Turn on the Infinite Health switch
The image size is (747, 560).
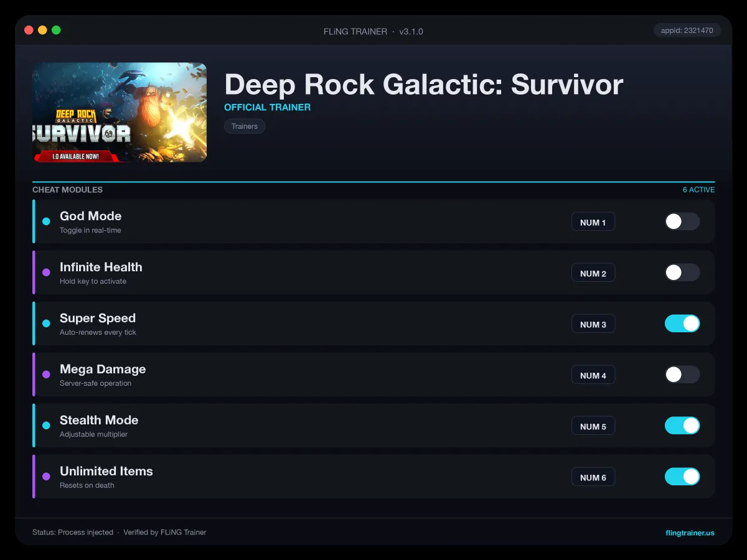click(x=682, y=273)
